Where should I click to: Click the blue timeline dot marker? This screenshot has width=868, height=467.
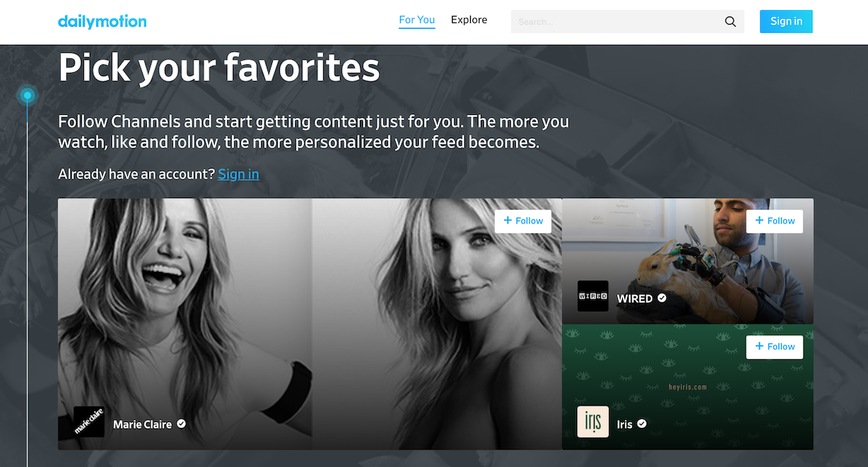tap(27, 95)
